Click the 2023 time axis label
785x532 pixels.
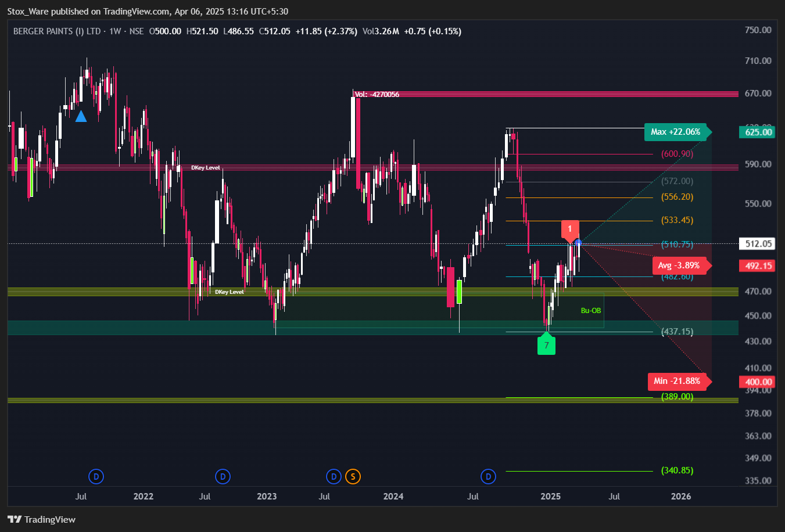[x=267, y=497]
